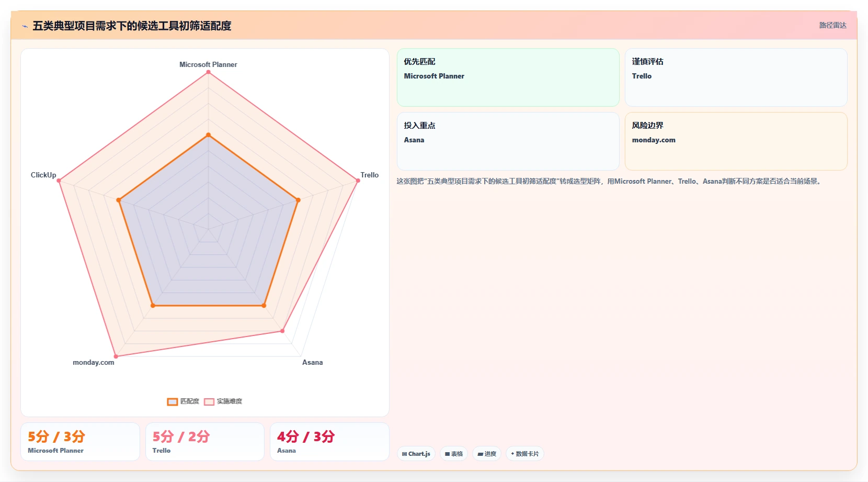Click the 投入重点 heading
Screen dimensions: 868x482
pyautogui.click(x=419, y=125)
